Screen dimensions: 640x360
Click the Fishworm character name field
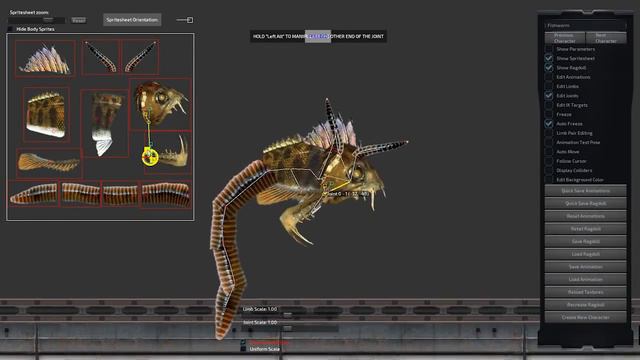[x=585, y=25]
